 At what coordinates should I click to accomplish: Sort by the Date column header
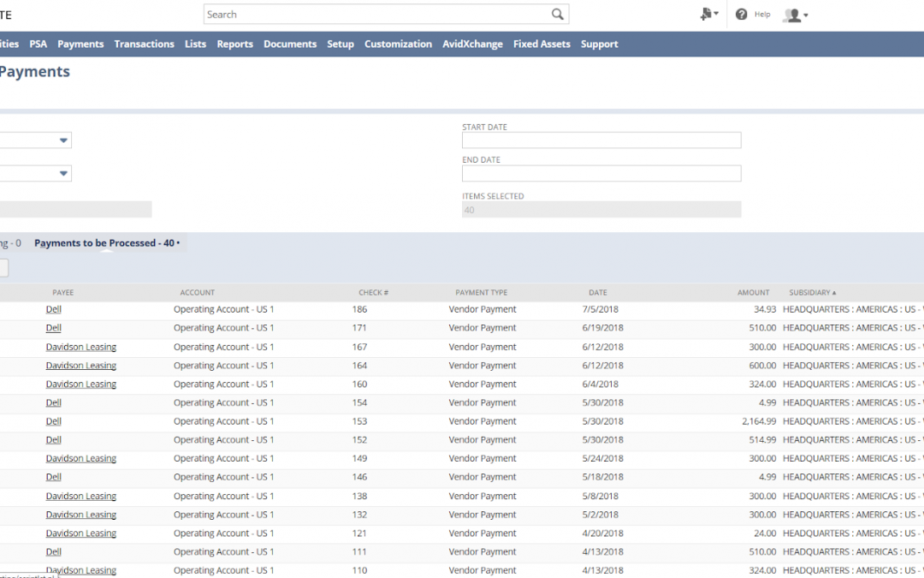coord(597,293)
